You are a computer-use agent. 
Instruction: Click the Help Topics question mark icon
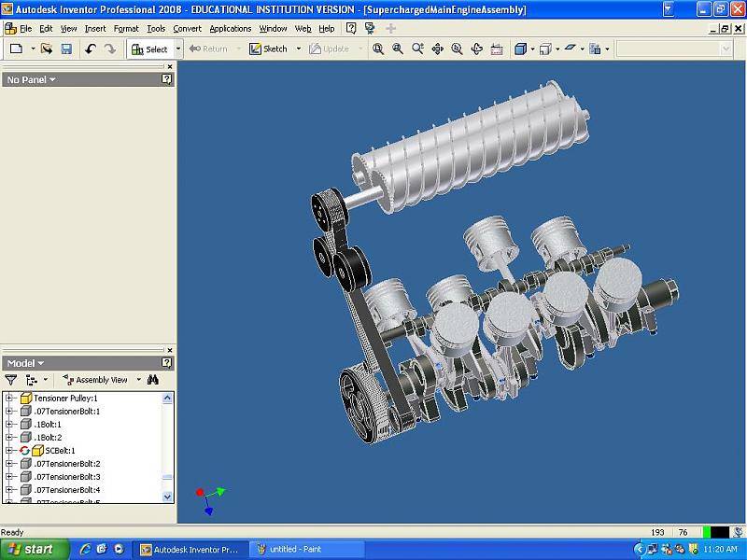[351, 29]
